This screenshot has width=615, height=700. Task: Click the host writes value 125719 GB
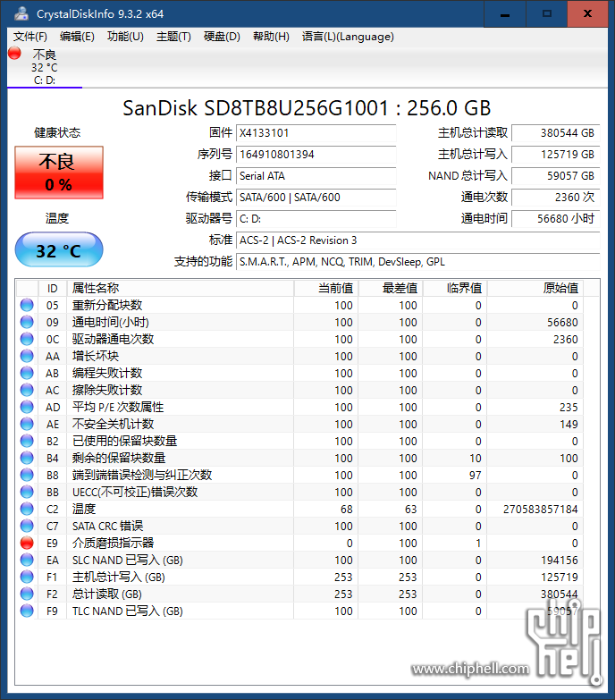tap(556, 155)
